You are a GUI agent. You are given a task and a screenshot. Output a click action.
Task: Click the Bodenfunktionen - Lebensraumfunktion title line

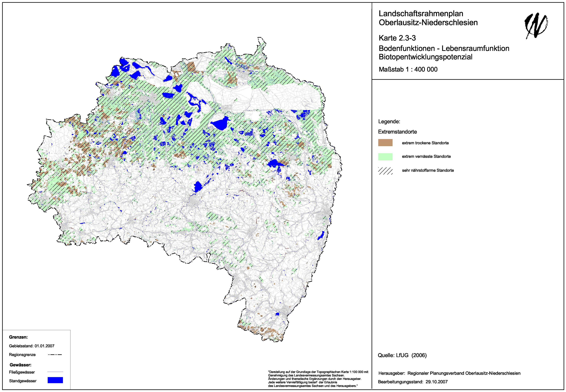pyautogui.click(x=444, y=48)
